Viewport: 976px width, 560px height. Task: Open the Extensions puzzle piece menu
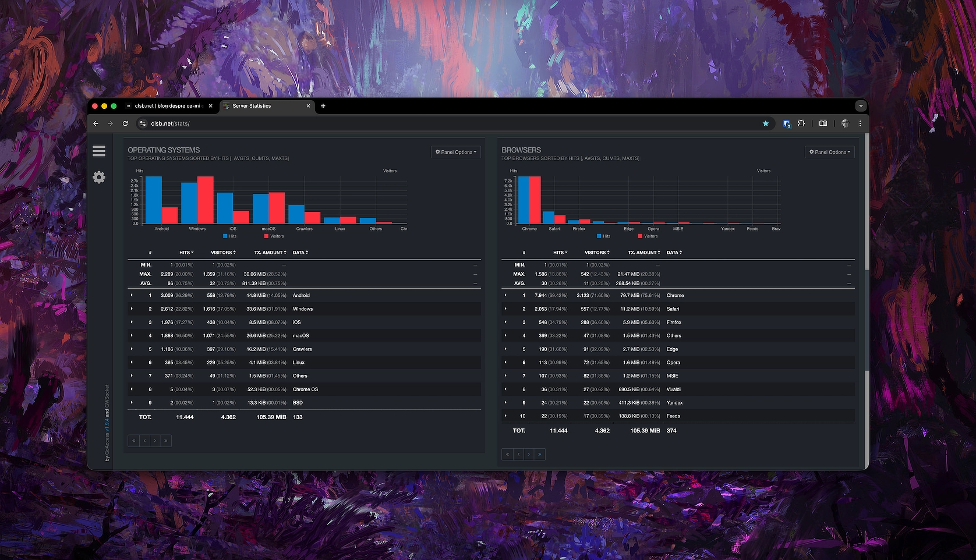click(801, 123)
